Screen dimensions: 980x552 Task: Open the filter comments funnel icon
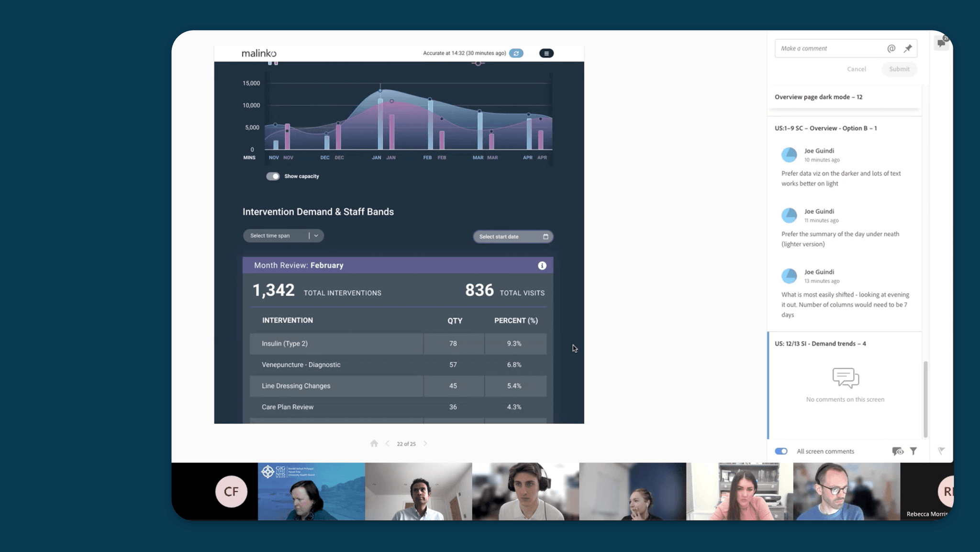click(x=913, y=451)
